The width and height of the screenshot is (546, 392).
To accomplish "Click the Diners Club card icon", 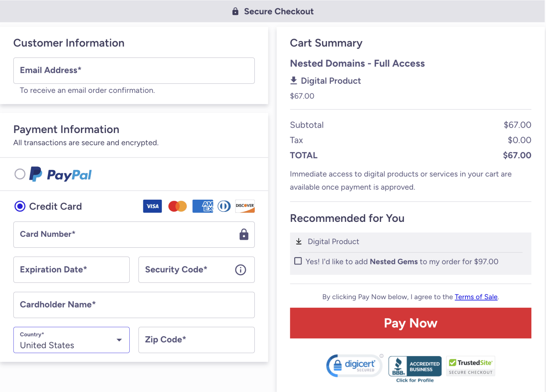I will pyautogui.click(x=224, y=206).
